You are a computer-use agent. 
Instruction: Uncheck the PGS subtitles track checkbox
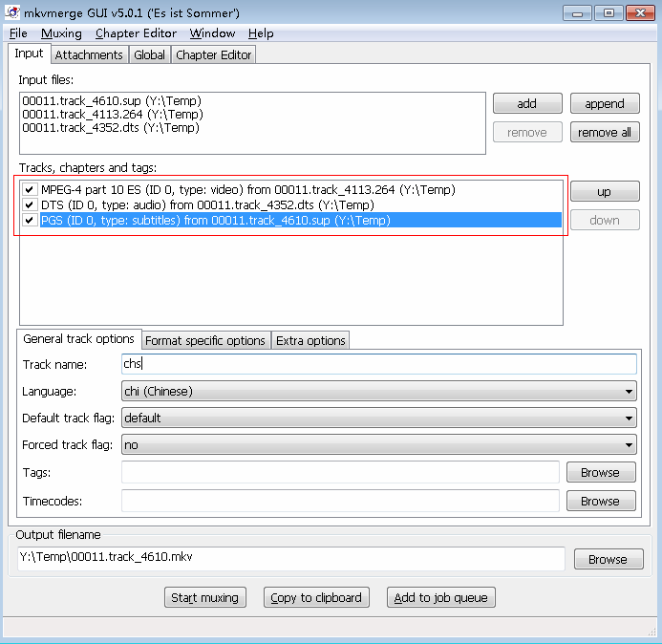click(x=30, y=220)
